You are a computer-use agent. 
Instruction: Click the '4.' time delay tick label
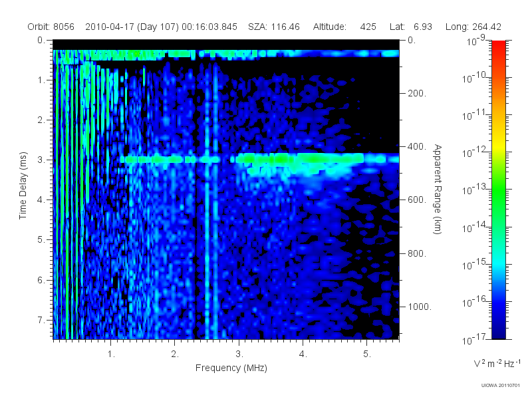(x=41, y=200)
